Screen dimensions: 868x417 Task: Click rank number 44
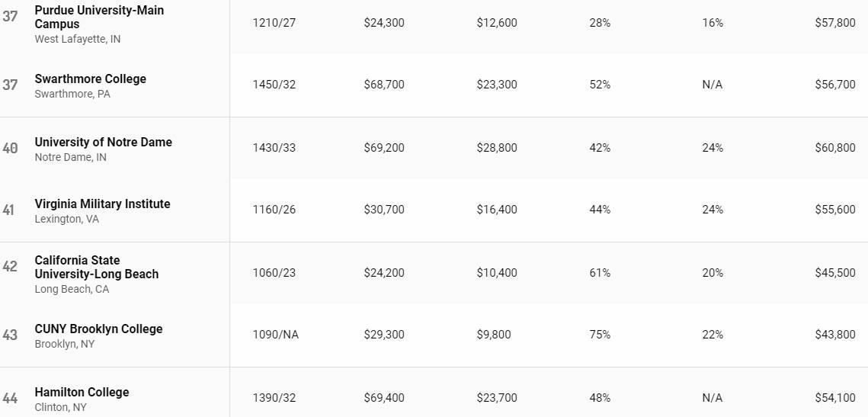pos(10,398)
